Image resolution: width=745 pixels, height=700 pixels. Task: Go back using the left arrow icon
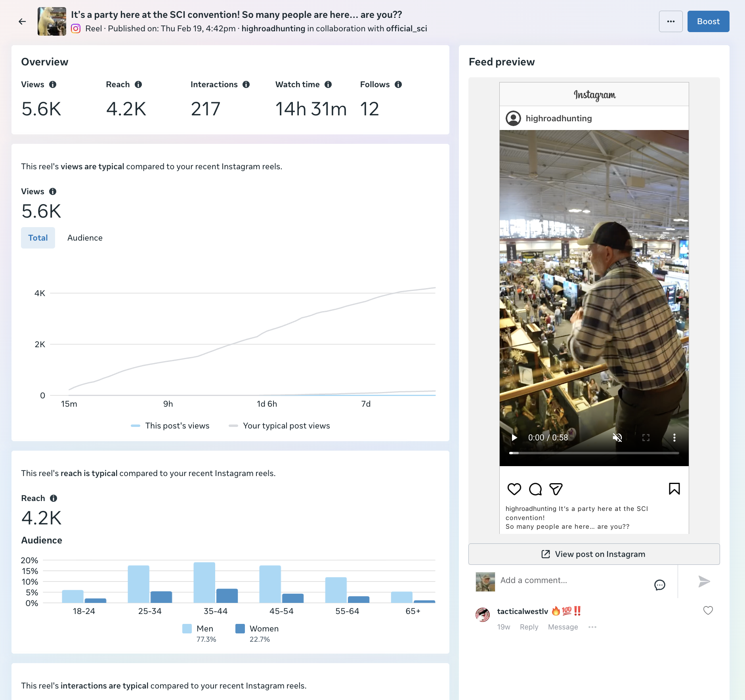[22, 21]
